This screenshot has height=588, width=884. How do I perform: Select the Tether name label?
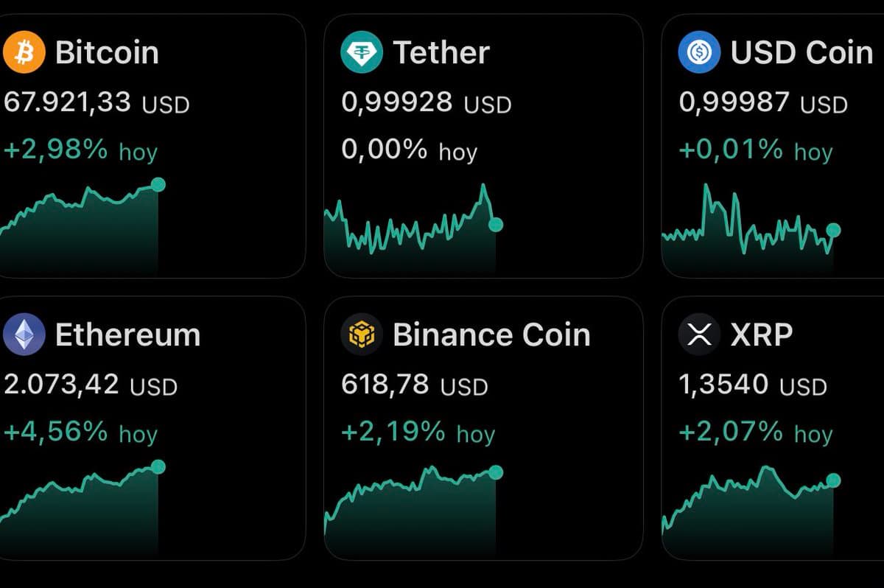tap(441, 52)
